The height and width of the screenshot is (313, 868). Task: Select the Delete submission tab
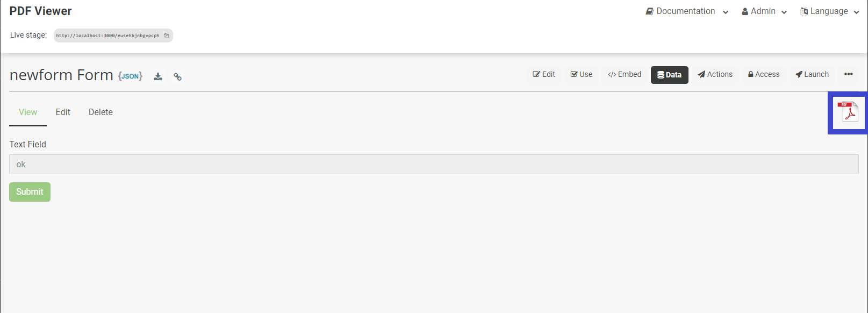click(101, 112)
